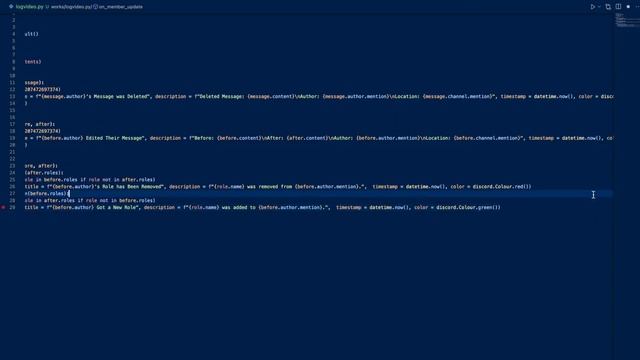This screenshot has height=360, width=640.
Task: Click "ore, after):" on line 23
Action: pyautogui.click(x=41, y=166)
